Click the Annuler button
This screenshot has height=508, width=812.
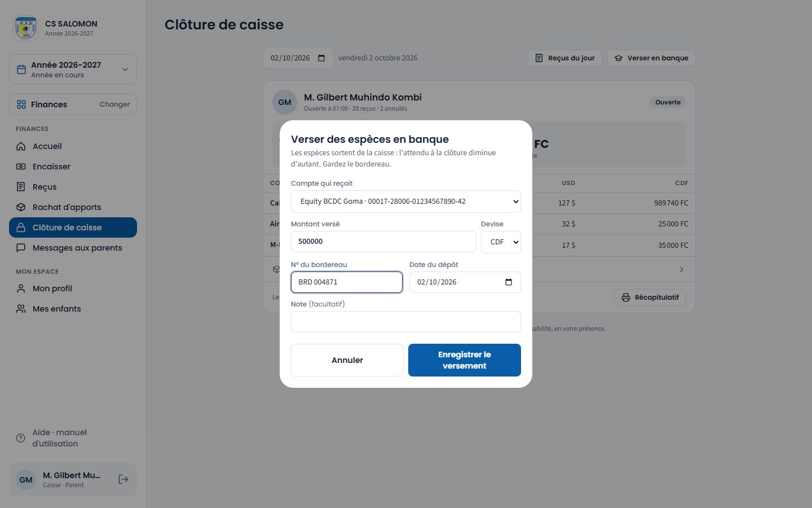[347, 360]
